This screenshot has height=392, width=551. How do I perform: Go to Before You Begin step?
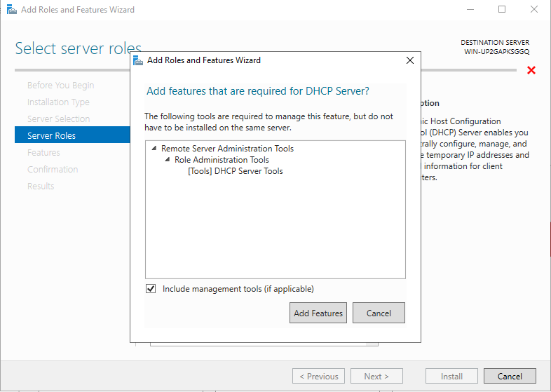click(x=60, y=86)
